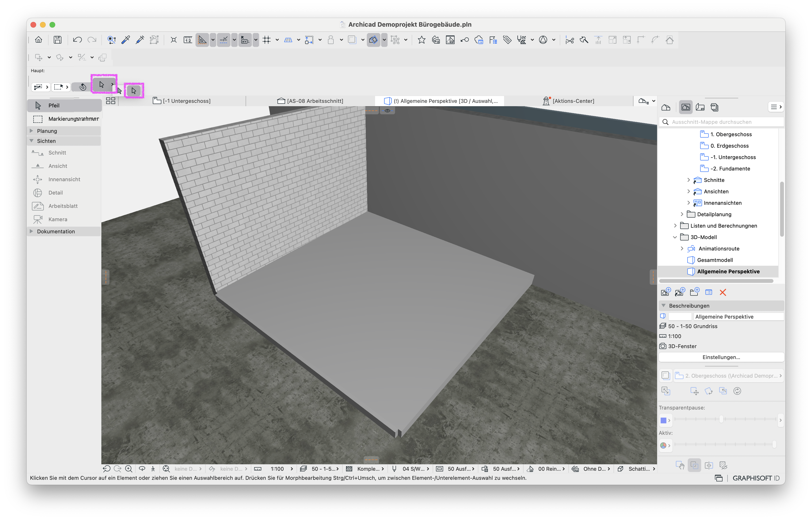Select the Kamera tool
This screenshot has height=520, width=812.
(58, 219)
